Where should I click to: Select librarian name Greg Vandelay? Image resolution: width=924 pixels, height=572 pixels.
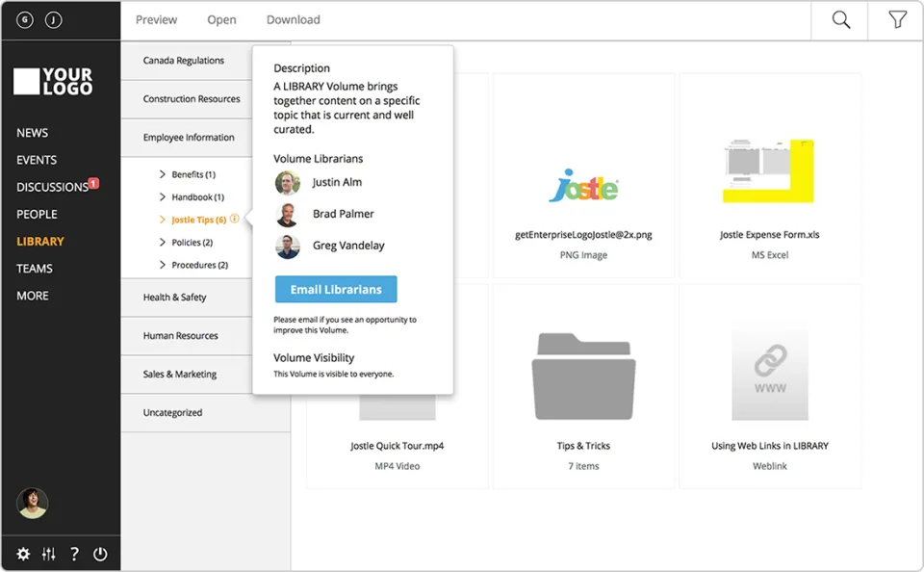click(x=348, y=246)
